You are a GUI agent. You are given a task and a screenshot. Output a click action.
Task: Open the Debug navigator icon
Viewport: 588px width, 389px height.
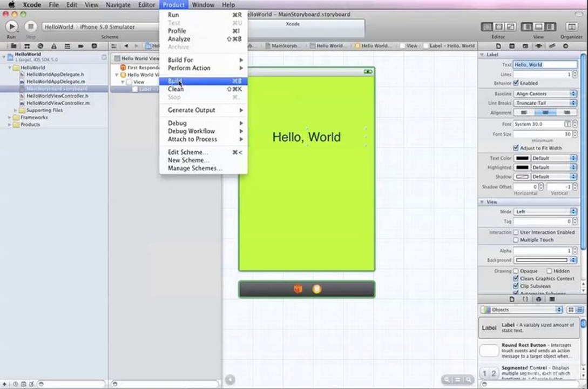pos(67,46)
